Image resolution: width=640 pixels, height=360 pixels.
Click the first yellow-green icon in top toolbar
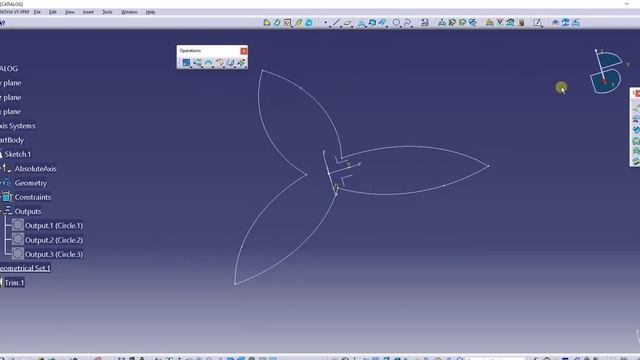click(267, 23)
